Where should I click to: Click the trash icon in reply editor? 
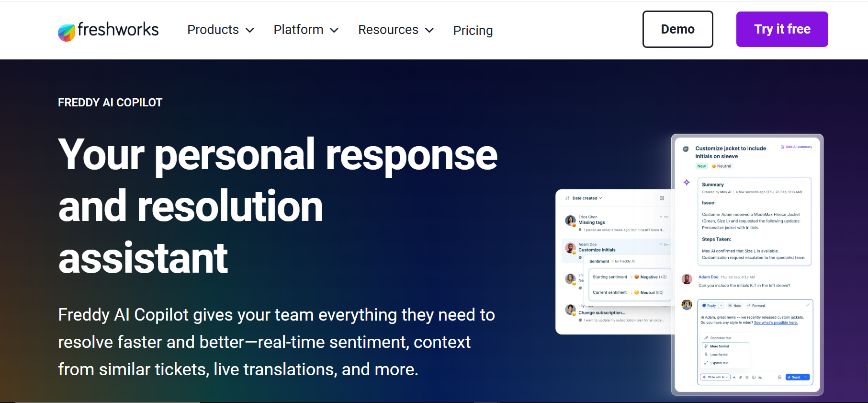click(780, 378)
